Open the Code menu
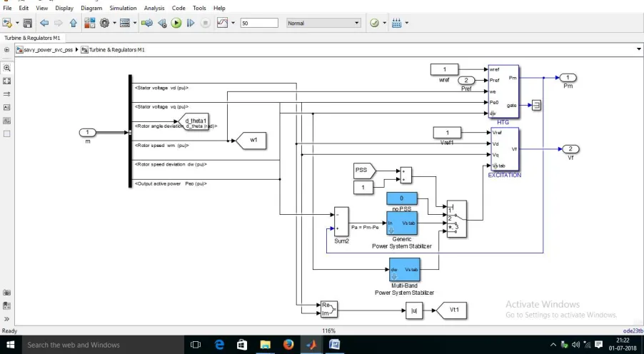The image size is (644, 354). click(x=178, y=8)
